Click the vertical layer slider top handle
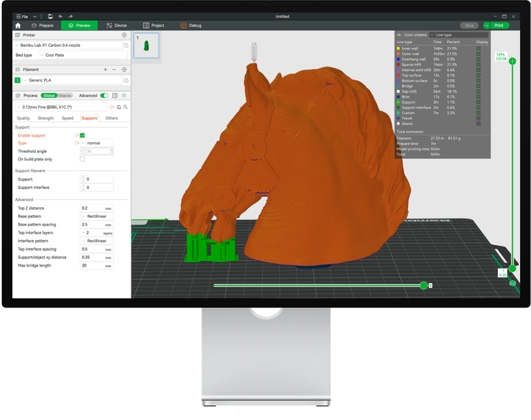The image size is (531, 420). click(x=512, y=61)
